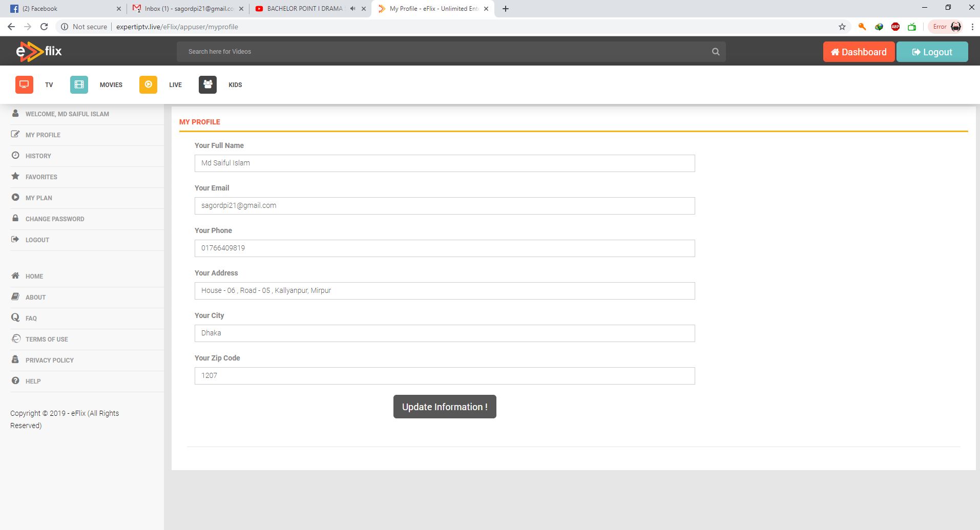Open the Movies film icon

79,84
